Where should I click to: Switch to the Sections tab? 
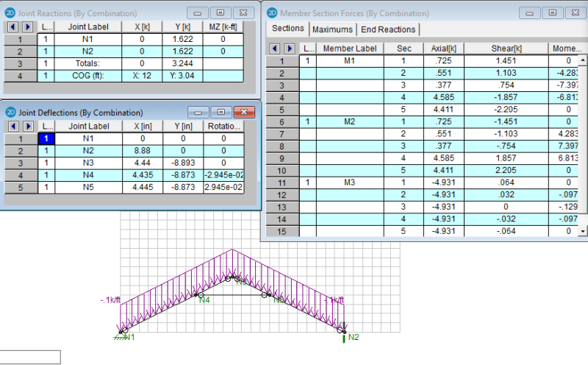pos(288,29)
